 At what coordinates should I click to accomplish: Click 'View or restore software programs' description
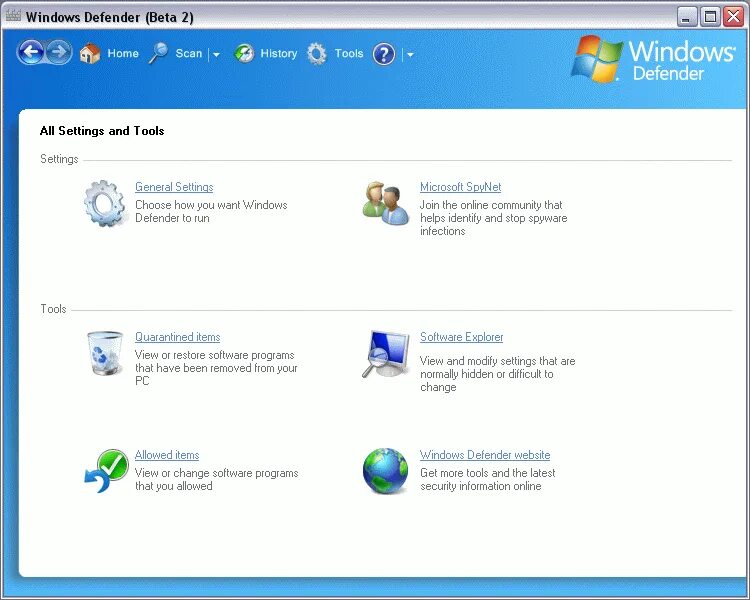coord(216,368)
